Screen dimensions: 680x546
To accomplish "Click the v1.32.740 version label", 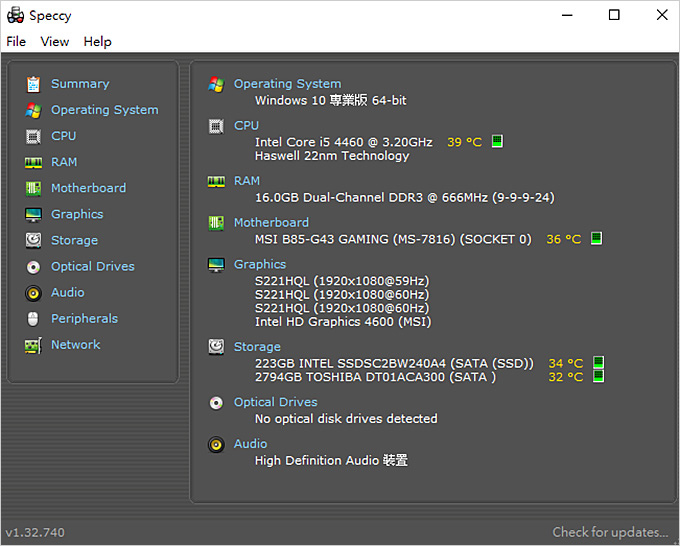I will click(x=35, y=533).
